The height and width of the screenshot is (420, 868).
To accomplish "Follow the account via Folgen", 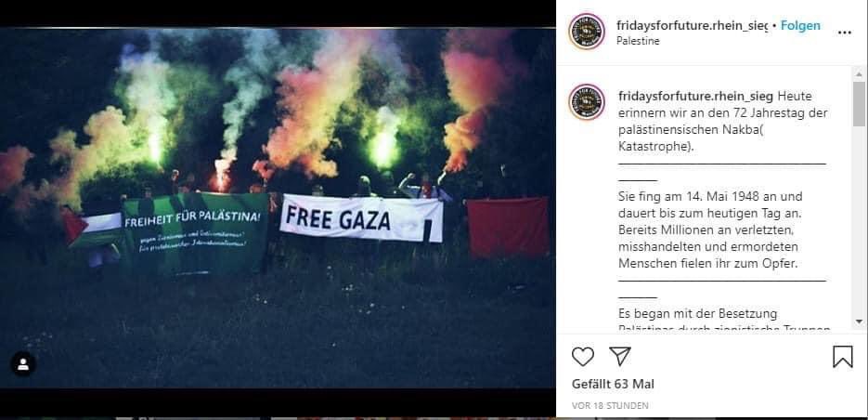I will 800,25.
